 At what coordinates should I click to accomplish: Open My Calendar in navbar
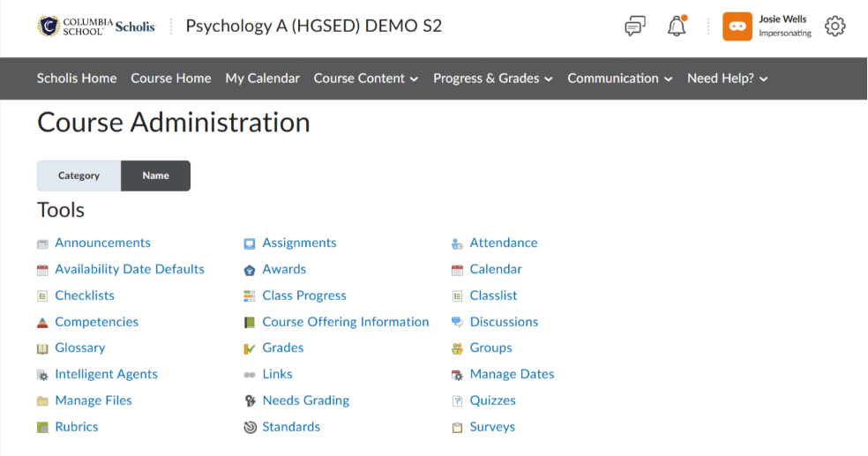click(x=262, y=78)
